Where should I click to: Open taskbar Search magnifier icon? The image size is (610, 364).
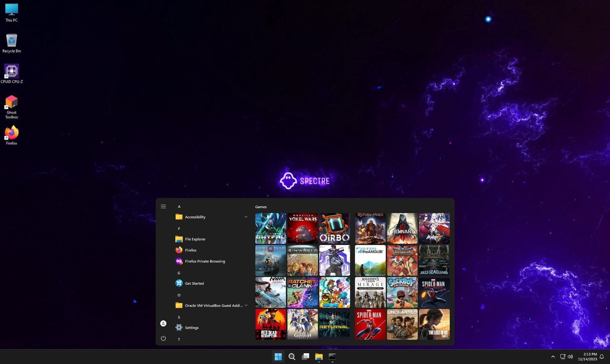click(x=292, y=357)
